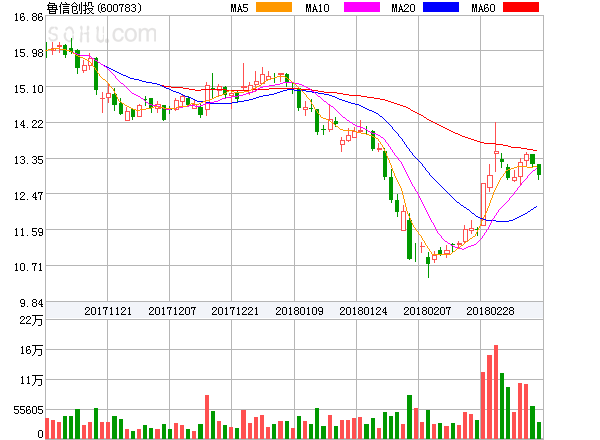Click the MA60 legend label
Image resolution: width=600 pixels, height=440 pixels.
pyautogui.click(x=483, y=8)
